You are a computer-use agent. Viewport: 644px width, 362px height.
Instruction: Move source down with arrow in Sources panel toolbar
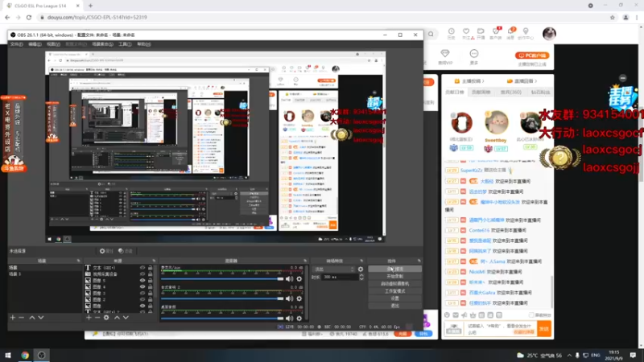[126, 318]
